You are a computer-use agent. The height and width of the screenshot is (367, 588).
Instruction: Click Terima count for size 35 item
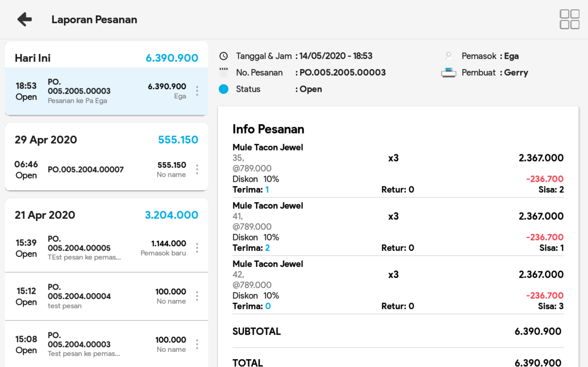267,190
